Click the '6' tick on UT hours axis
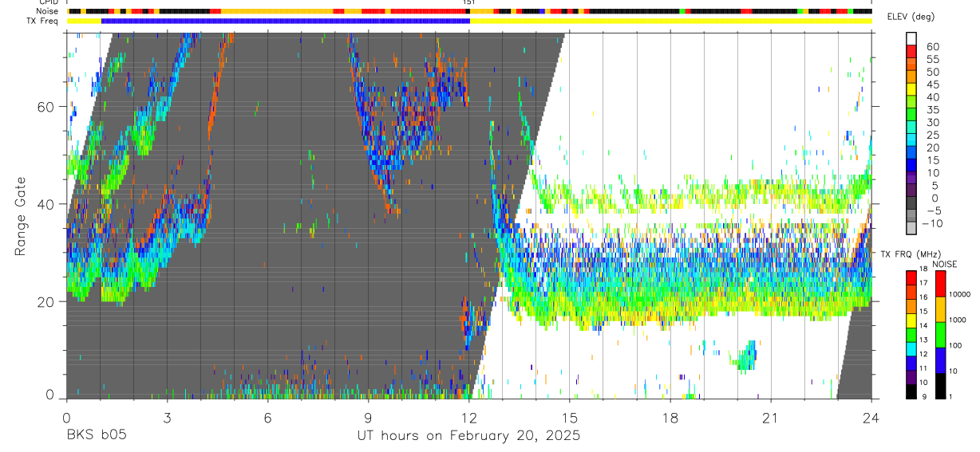Screen dimensions: 980x452 (x=267, y=417)
